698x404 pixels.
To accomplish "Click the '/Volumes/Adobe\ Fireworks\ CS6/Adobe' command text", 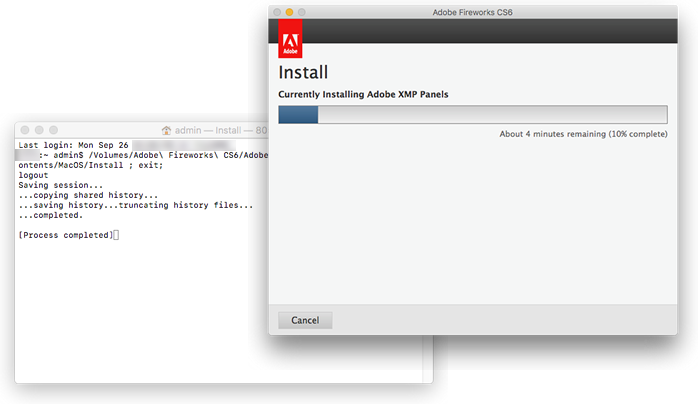I will pyautogui.click(x=178, y=155).
